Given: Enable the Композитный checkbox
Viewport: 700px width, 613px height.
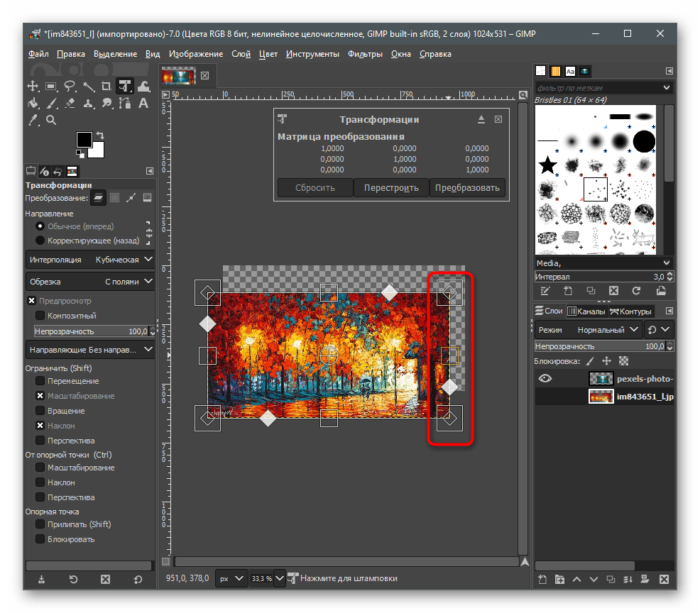Looking at the screenshot, I should [40, 316].
